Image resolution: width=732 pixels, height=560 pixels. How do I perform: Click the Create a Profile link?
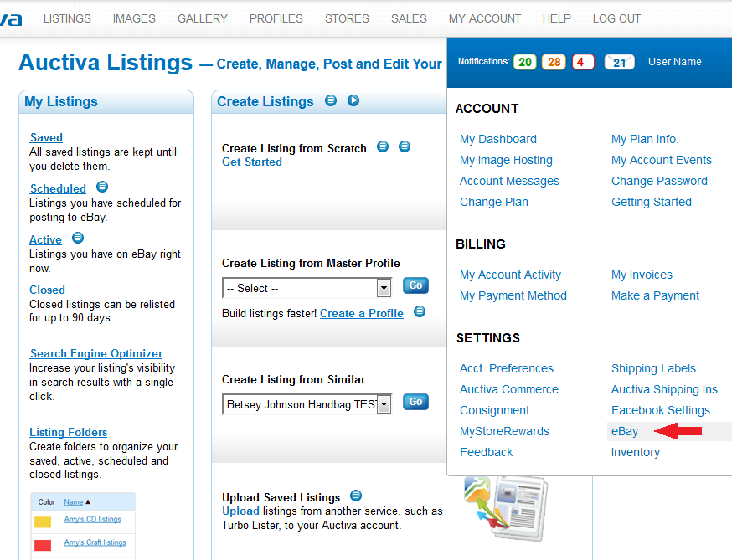point(361,313)
